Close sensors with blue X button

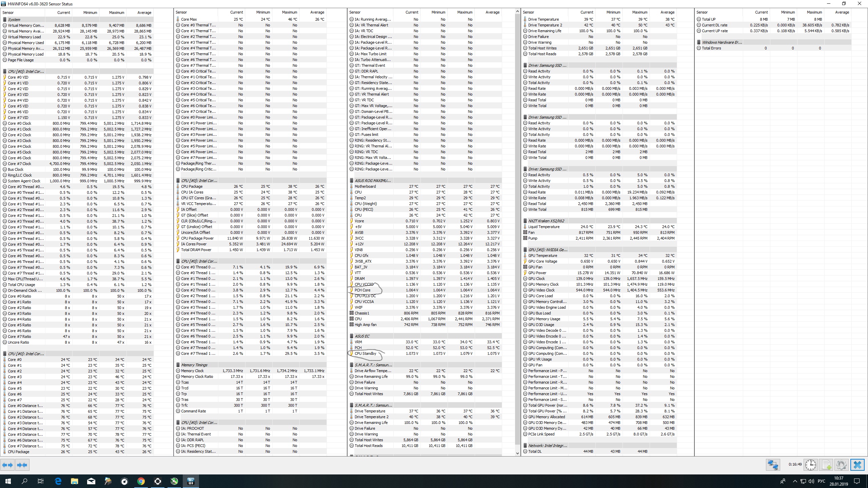tap(857, 465)
